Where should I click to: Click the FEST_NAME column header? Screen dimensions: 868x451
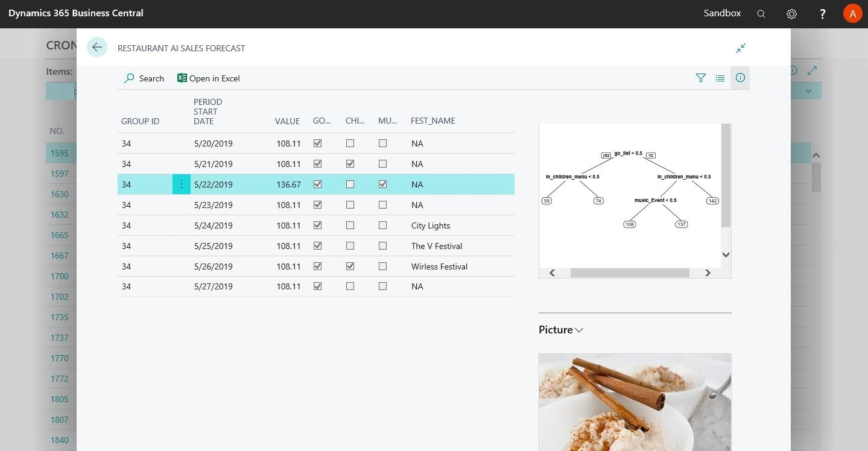[x=432, y=121]
